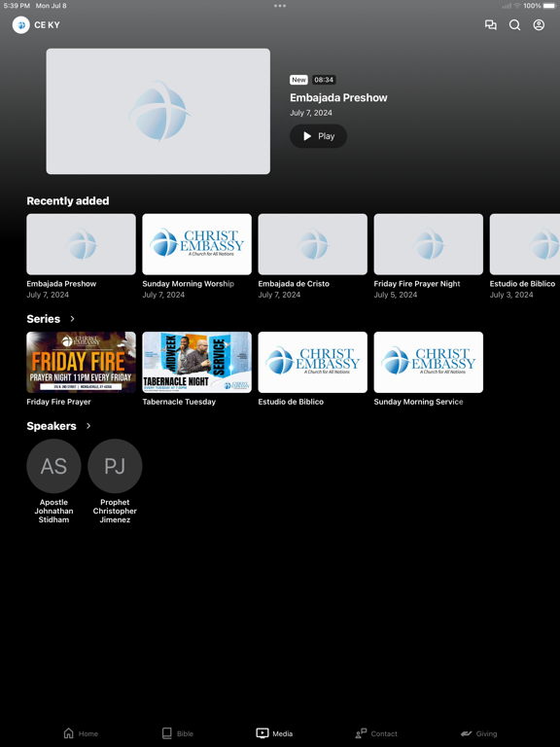Open Sunday Morning Service series artwork

(x=428, y=362)
